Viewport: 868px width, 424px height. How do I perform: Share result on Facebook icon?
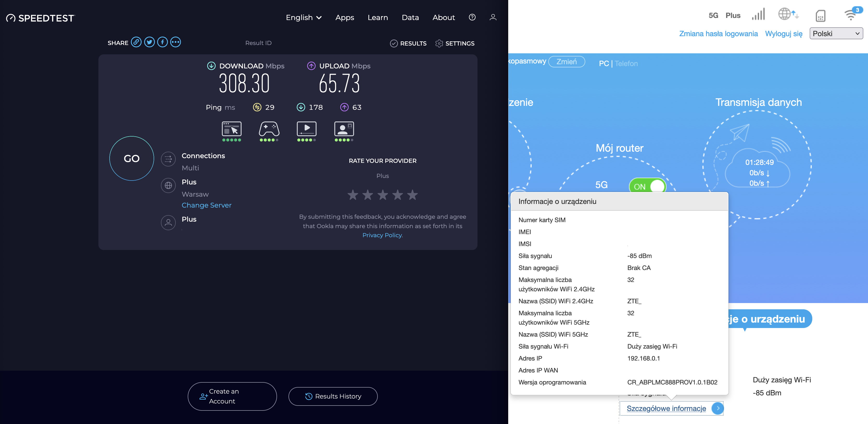[162, 42]
